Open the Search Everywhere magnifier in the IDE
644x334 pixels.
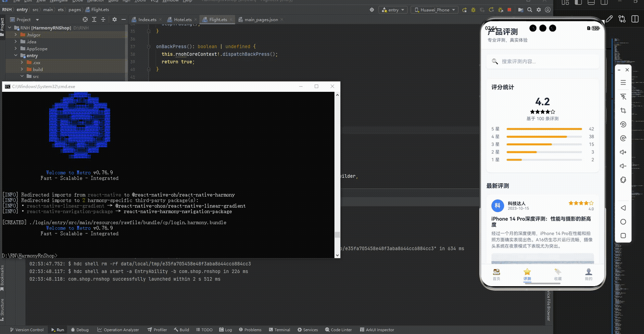(530, 10)
